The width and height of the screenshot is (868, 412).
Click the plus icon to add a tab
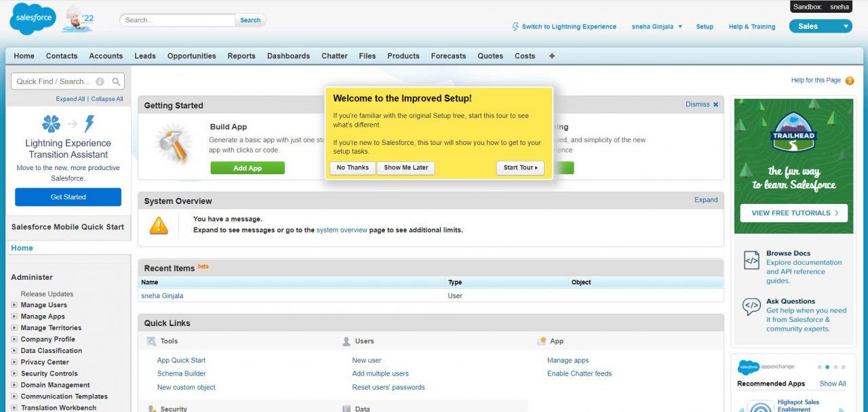(x=551, y=56)
